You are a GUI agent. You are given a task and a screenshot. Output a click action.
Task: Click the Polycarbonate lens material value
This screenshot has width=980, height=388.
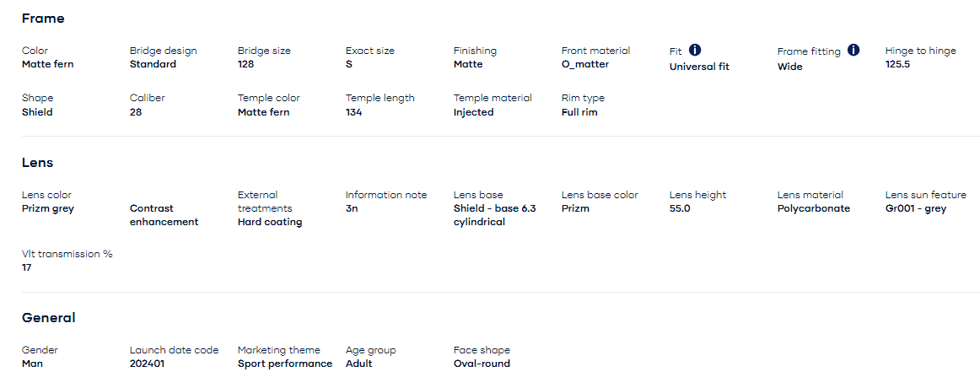click(814, 208)
